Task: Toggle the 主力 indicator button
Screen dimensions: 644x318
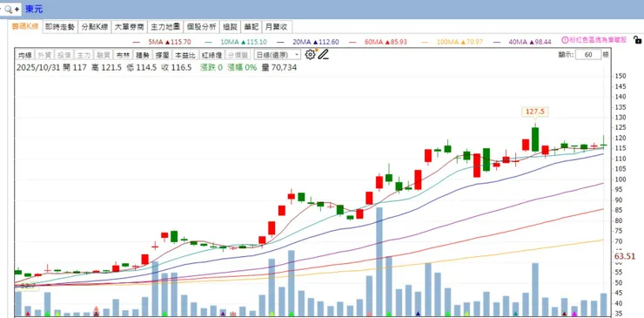Action: [x=84, y=55]
